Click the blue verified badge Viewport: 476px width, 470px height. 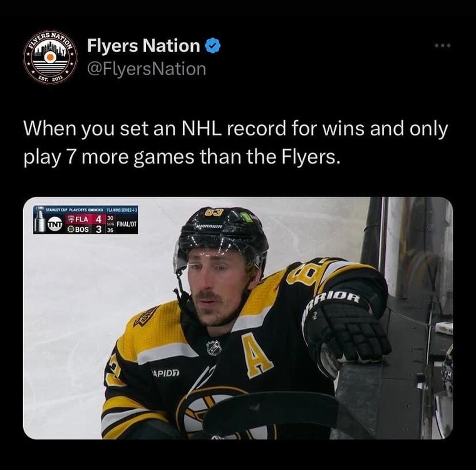click(x=212, y=46)
